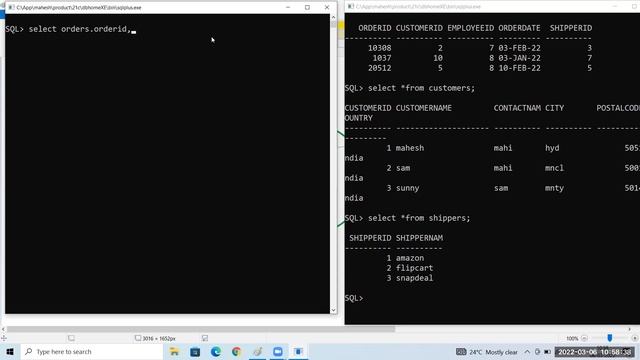
Task: Click shipper name amazon
Action: tap(410, 258)
